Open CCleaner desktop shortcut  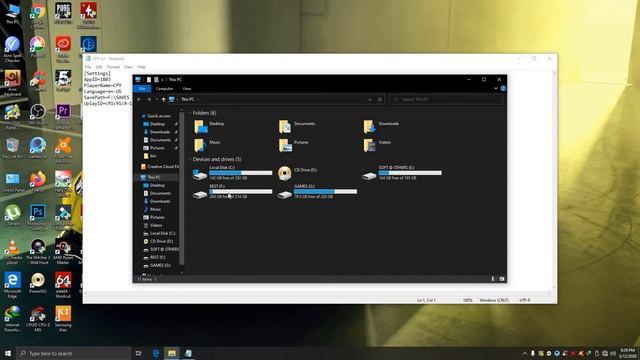pyautogui.click(x=38, y=81)
